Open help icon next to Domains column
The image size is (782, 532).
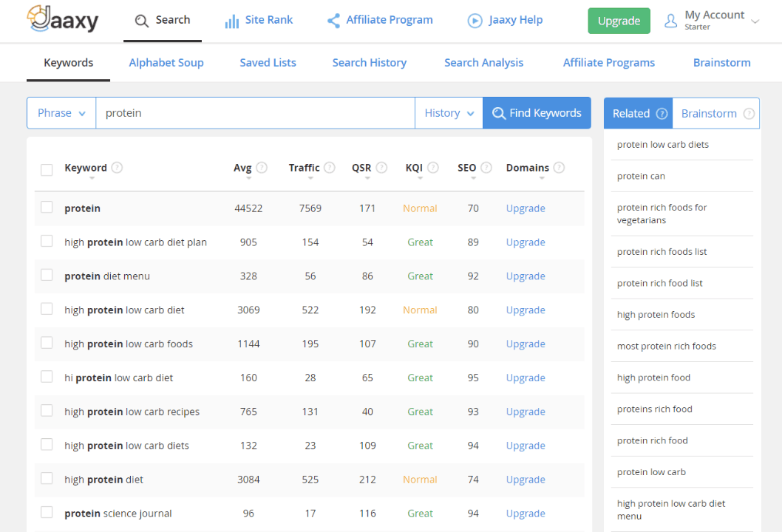(559, 168)
